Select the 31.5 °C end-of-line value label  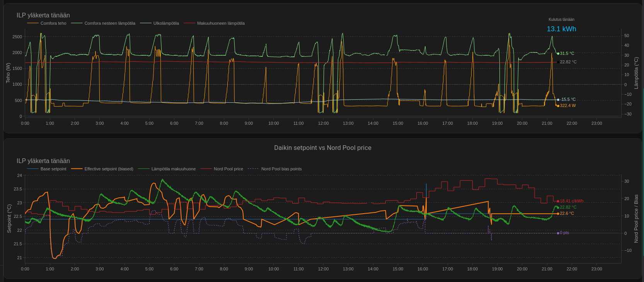567,53
